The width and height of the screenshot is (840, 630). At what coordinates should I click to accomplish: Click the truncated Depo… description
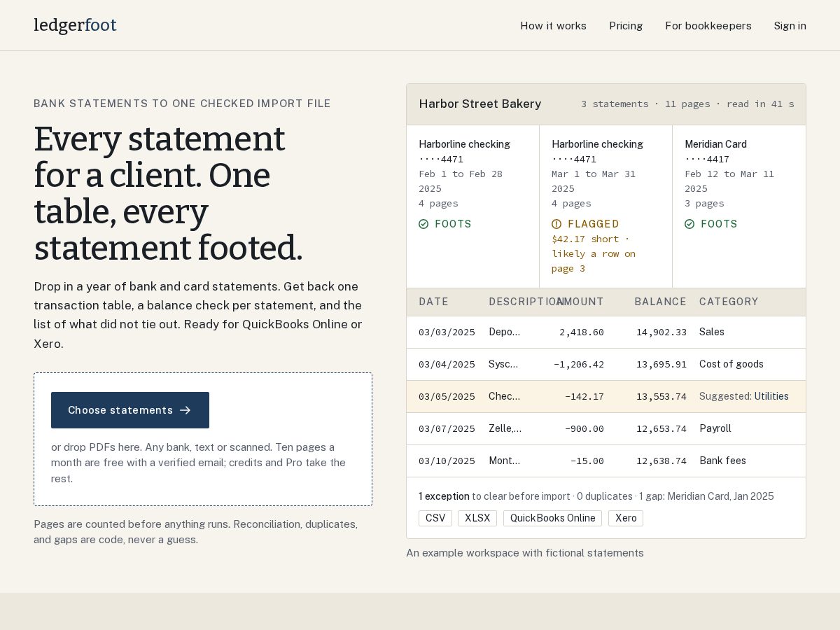pyautogui.click(x=505, y=332)
